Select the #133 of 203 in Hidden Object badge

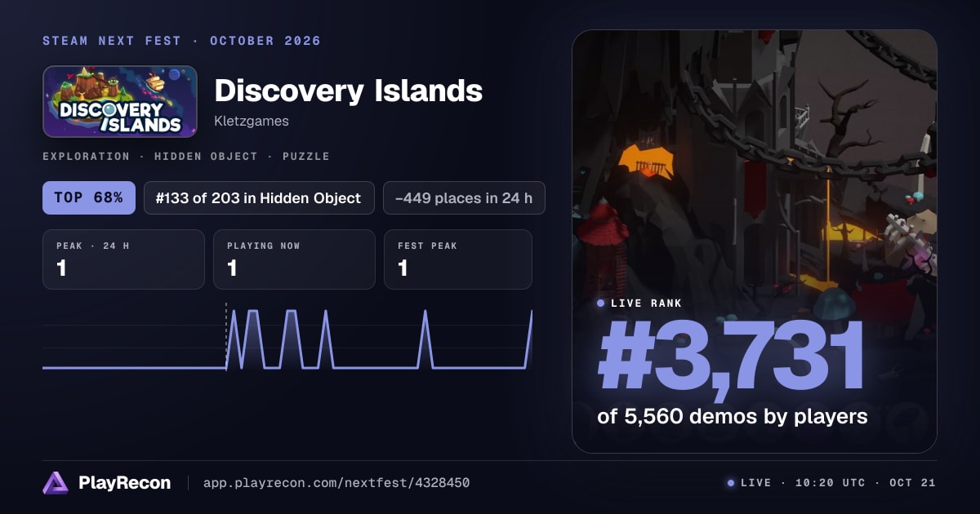tap(259, 197)
